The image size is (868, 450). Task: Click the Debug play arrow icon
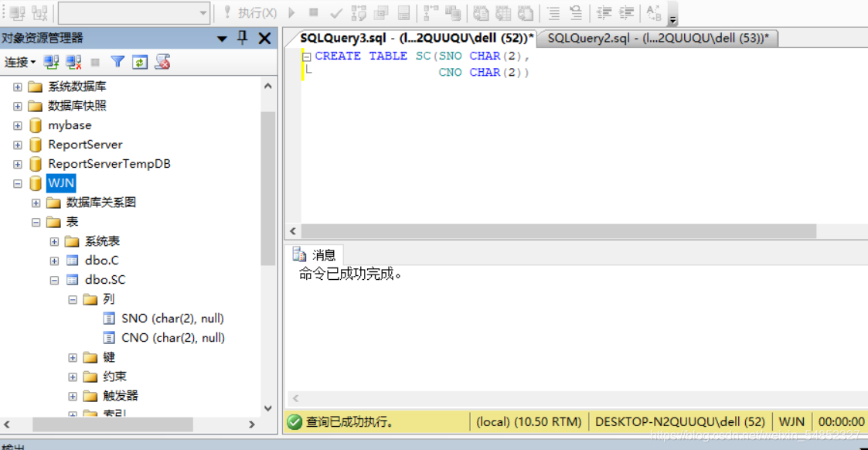tap(291, 12)
